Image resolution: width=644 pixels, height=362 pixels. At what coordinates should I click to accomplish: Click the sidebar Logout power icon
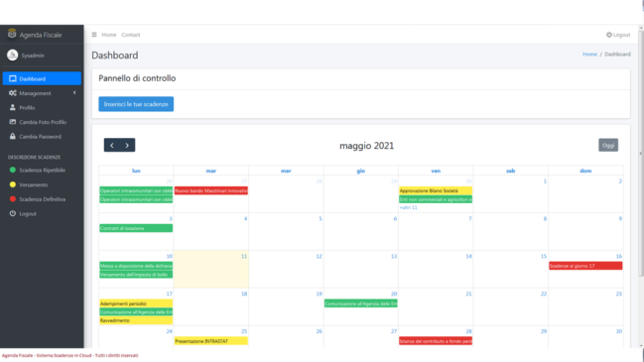pos(12,213)
